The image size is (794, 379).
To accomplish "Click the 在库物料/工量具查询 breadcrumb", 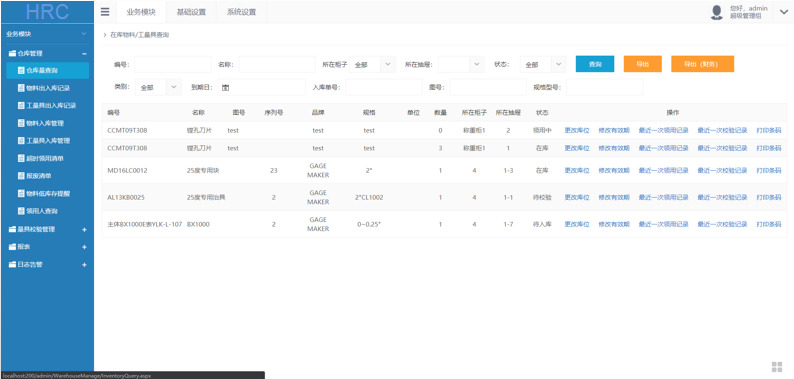I will click(140, 35).
